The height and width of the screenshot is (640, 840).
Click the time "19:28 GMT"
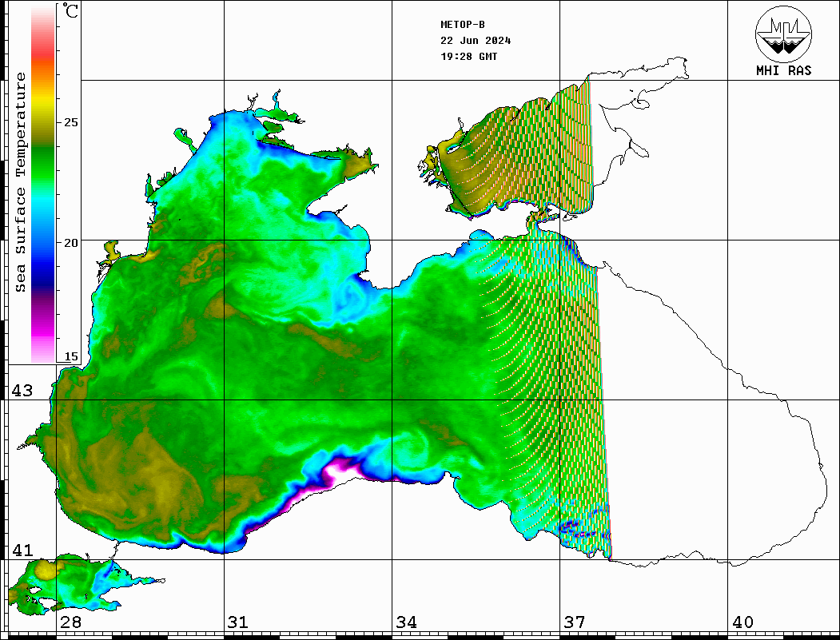click(469, 56)
